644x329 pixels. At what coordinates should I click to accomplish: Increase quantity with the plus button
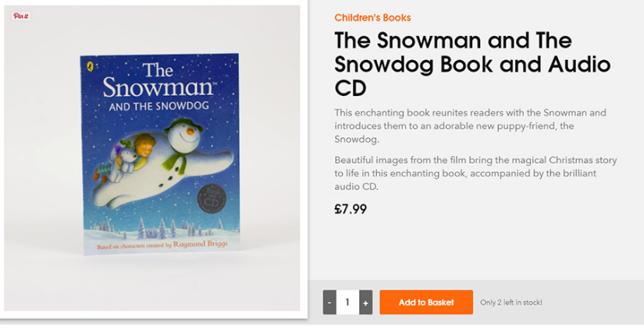point(365,302)
